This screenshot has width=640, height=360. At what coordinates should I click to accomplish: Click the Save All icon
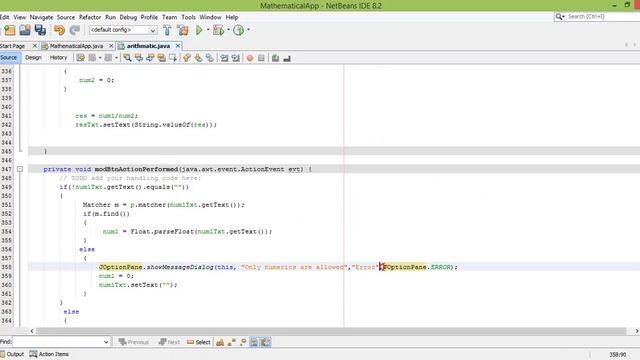40,30
